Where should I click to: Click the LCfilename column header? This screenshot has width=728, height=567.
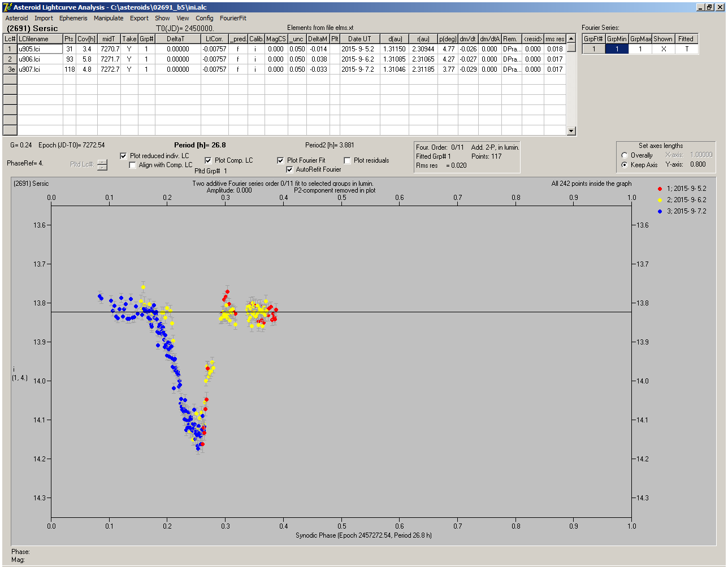click(x=40, y=39)
